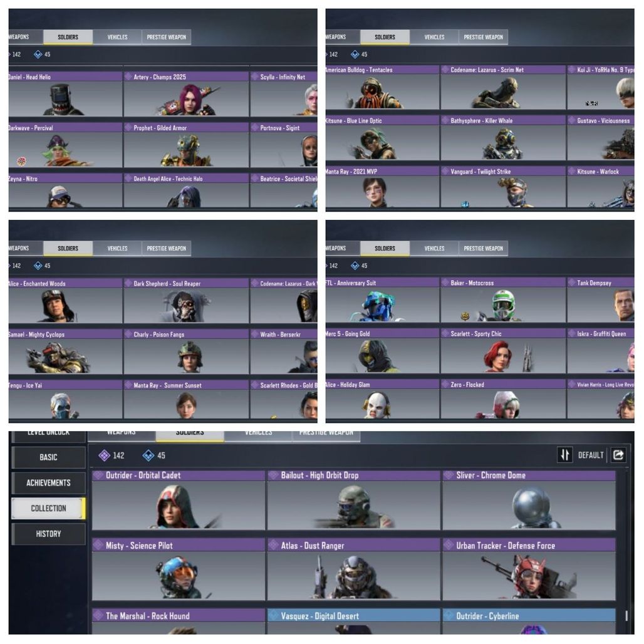Select the Misty - Science Pilot skin
This screenshot has height=644, width=644.
pyautogui.click(x=179, y=570)
